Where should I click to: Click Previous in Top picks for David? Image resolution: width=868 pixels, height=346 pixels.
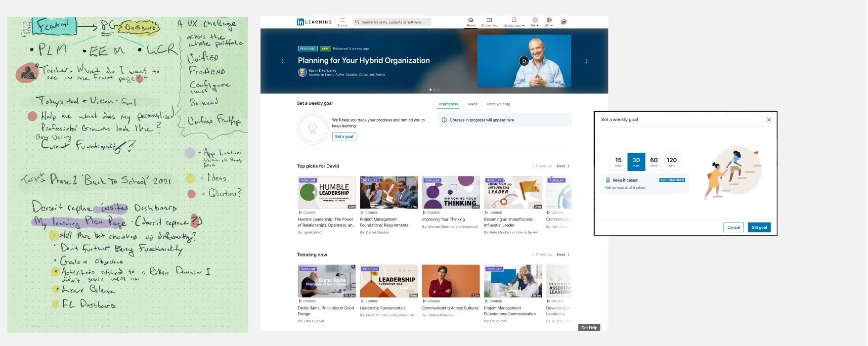pos(542,166)
